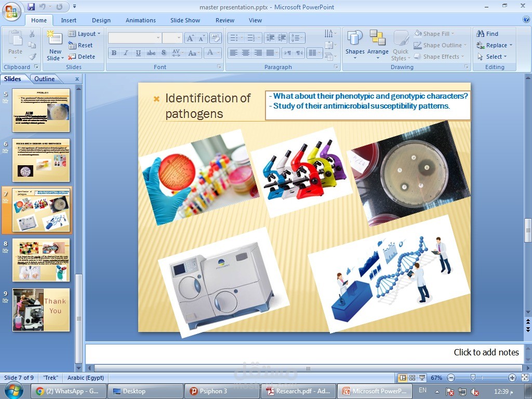
Task: Select slide 9 Thank You thumbnail
Action: pos(41,310)
